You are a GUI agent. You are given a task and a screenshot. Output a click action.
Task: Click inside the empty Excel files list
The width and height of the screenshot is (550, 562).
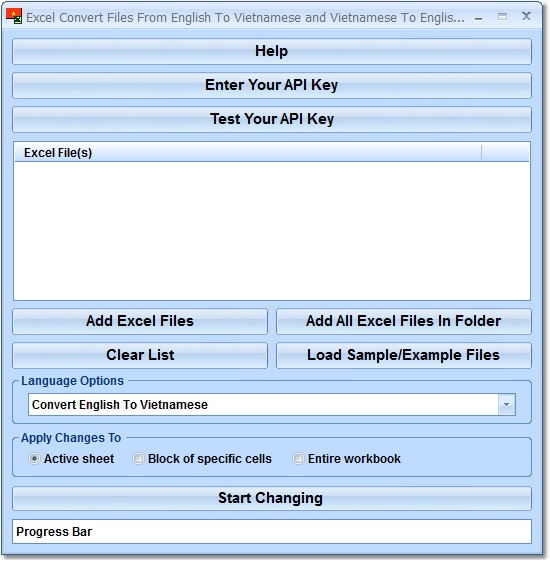pos(272,230)
